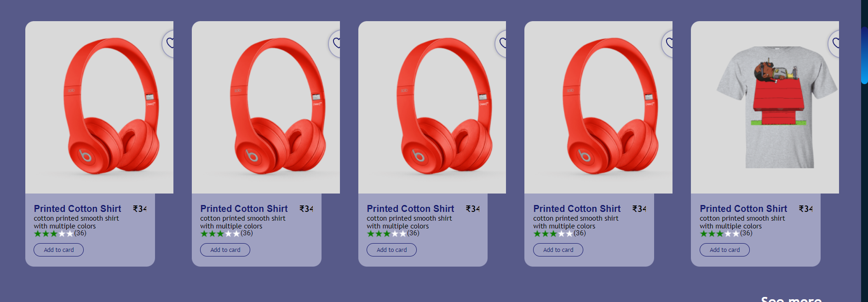Viewport: 868px width, 302px height.
Task: Add the gray Snoopy shirt to cart
Action: (x=724, y=250)
